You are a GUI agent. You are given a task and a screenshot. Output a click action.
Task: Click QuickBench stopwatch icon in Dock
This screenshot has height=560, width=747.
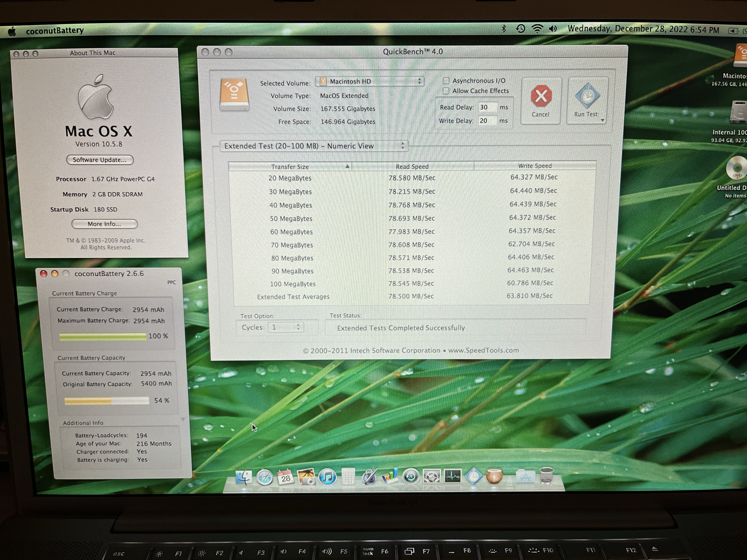(x=473, y=476)
